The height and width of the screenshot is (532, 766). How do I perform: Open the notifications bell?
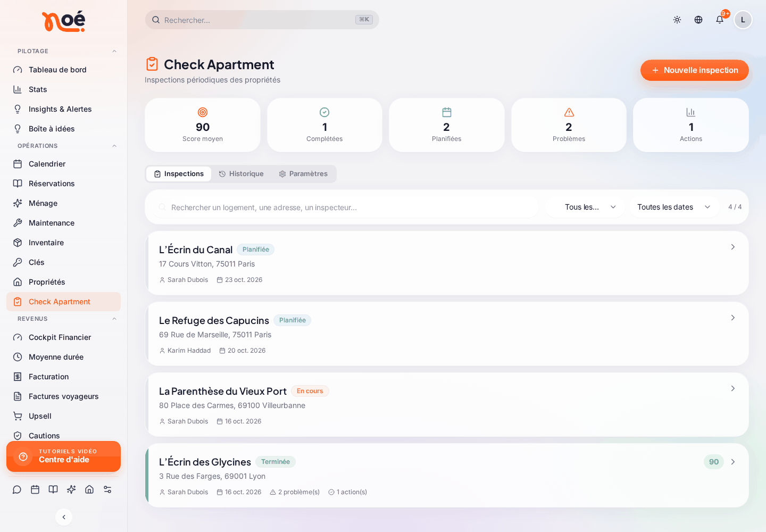pyautogui.click(x=720, y=20)
